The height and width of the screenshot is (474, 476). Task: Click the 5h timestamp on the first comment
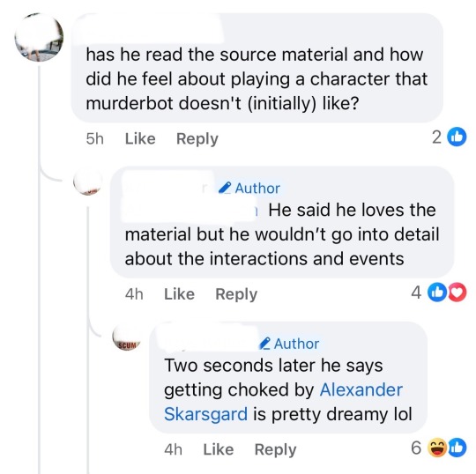click(x=94, y=138)
